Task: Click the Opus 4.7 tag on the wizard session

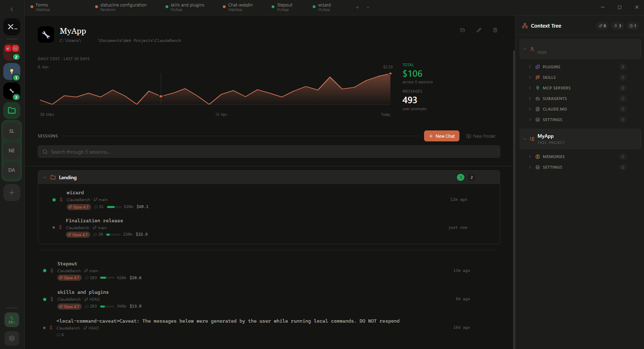Action: [x=78, y=207]
